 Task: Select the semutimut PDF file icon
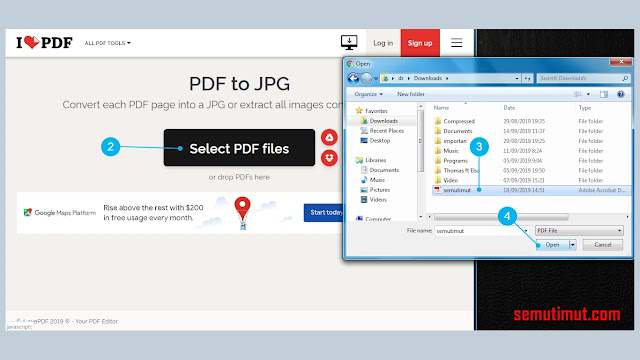coord(438,190)
